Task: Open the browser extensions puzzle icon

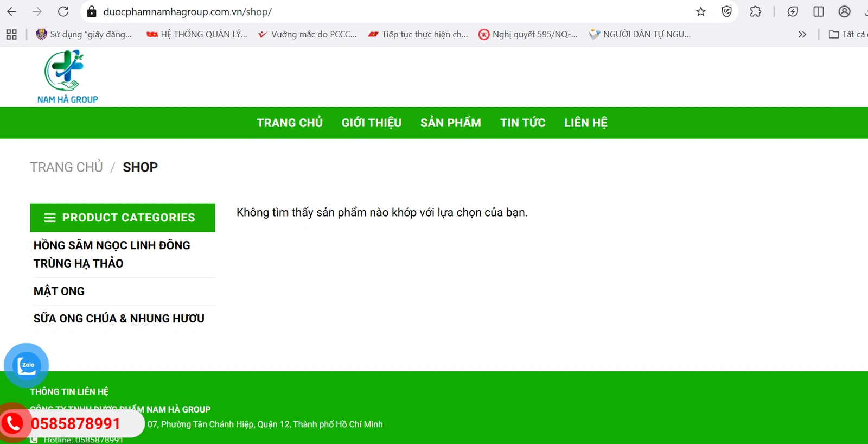Action: point(755,11)
